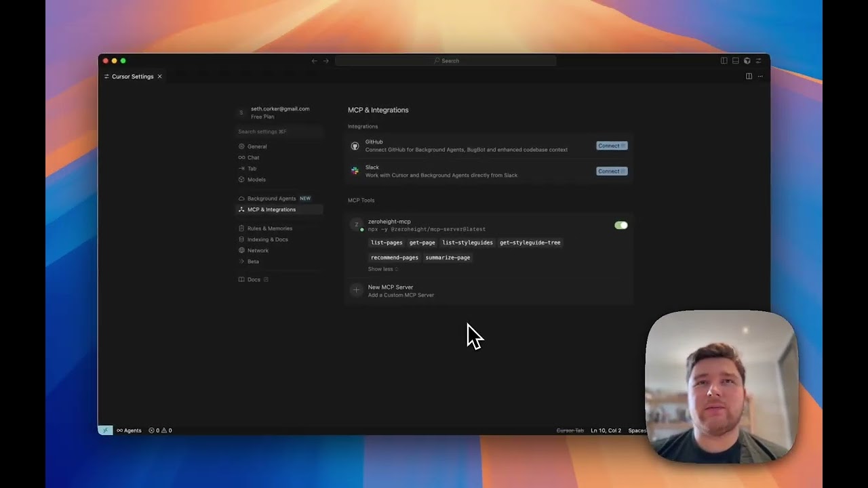Click the title bar Search box
Image resolution: width=868 pixels, height=488 pixels.
[x=446, y=61]
